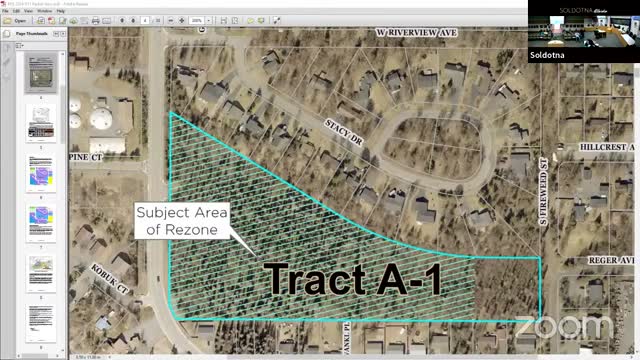The image size is (640, 360).
Task: Click the red convert PDF toolbar icon
Action: tap(51, 20)
